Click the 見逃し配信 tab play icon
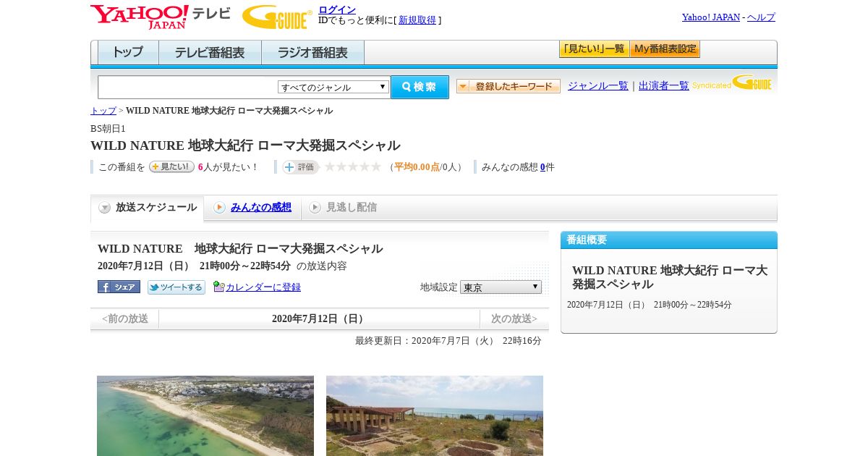The image size is (868, 456). click(315, 208)
